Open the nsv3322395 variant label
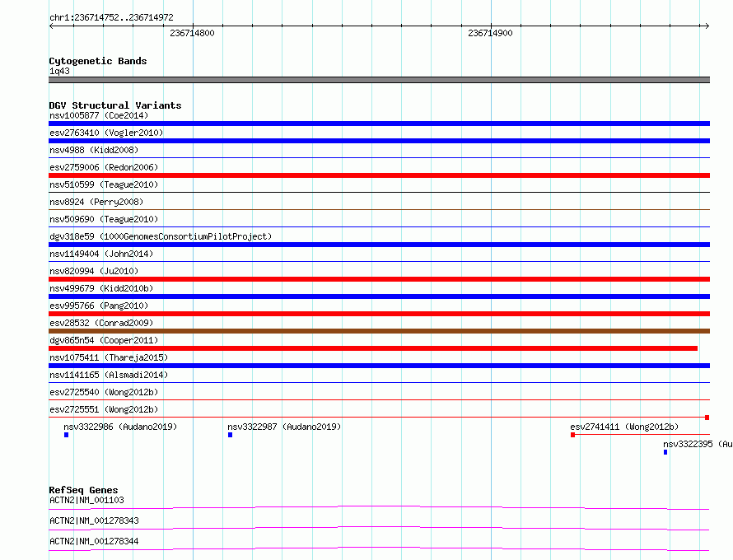The height and width of the screenshot is (560, 733). (698, 444)
